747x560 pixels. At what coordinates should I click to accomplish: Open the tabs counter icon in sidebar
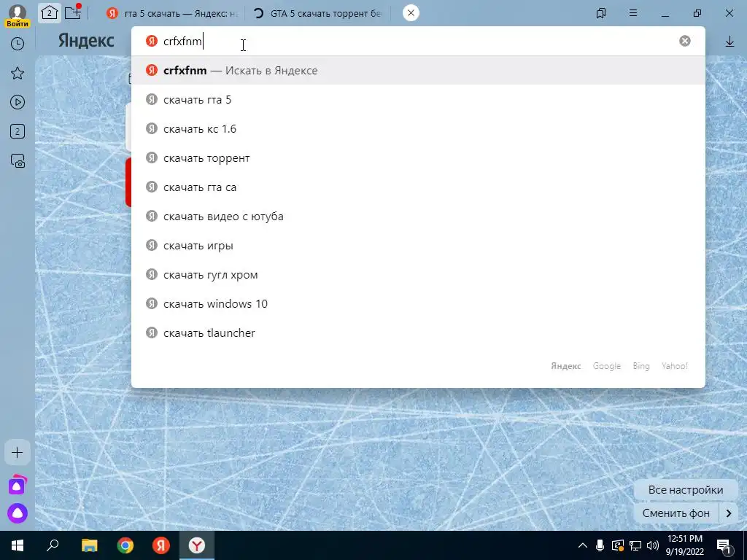pyautogui.click(x=18, y=131)
